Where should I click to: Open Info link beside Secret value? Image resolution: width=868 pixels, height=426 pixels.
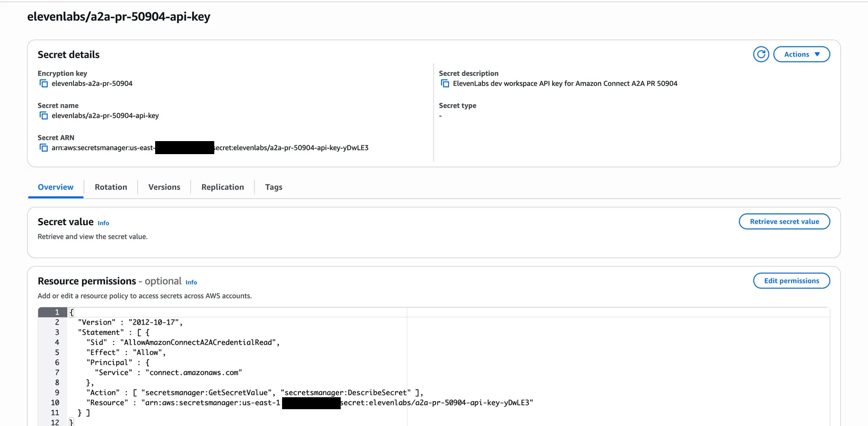(103, 223)
